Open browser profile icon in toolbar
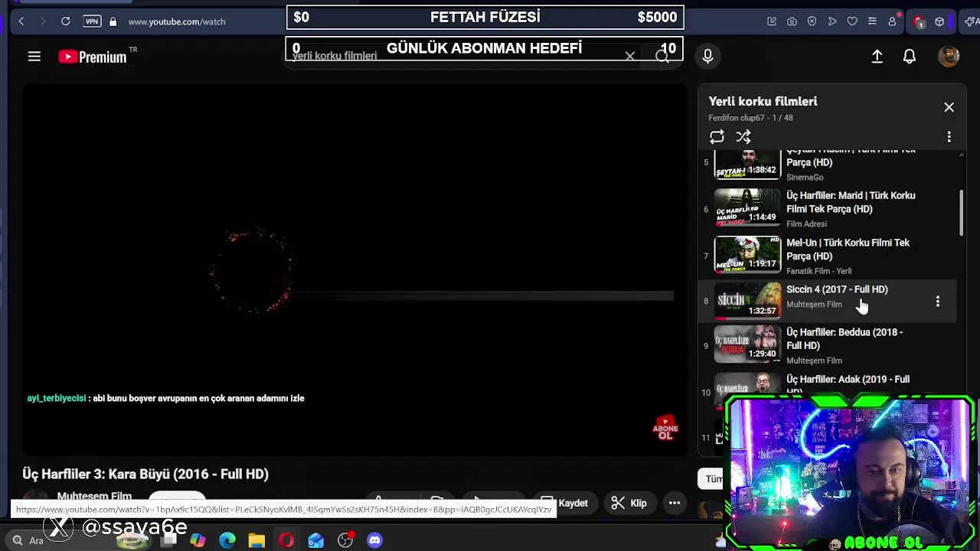Screen dimensions: 980x551 tap(892, 21)
